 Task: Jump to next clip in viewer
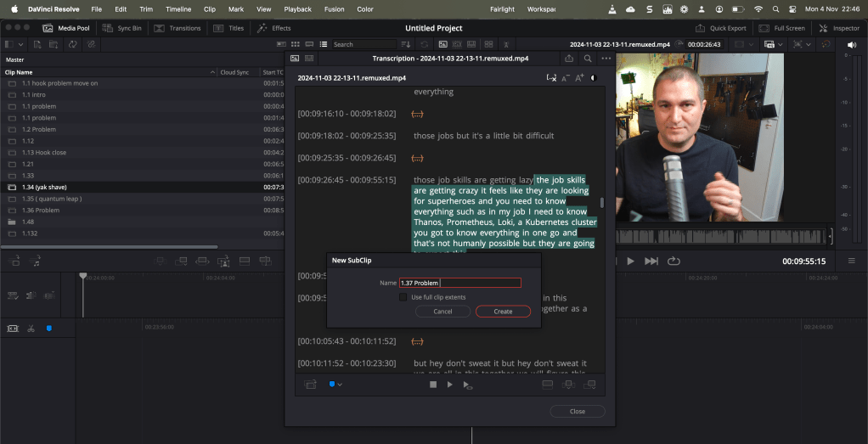point(651,261)
